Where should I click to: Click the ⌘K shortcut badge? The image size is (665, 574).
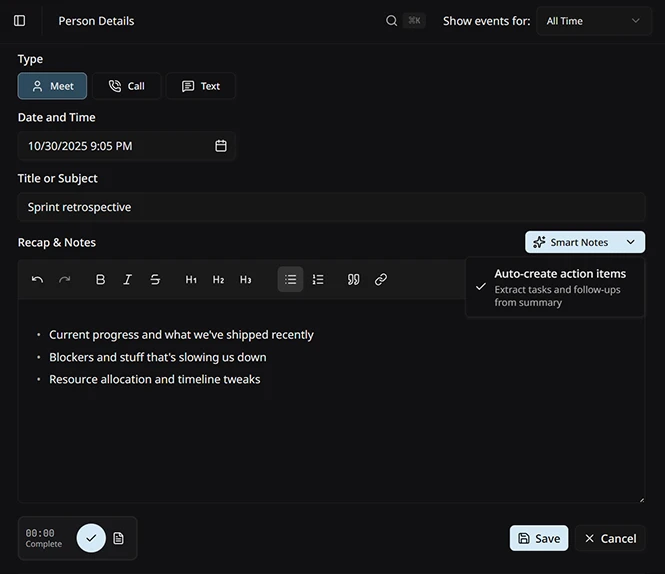point(414,20)
